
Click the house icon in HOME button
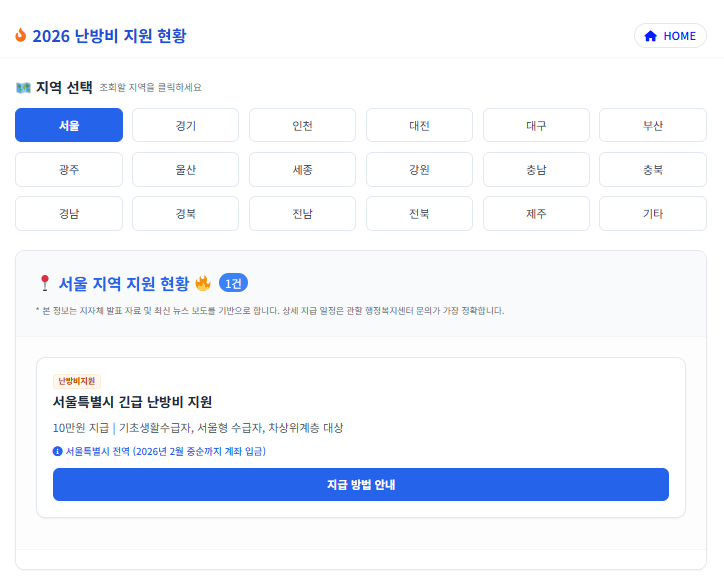pyautogui.click(x=651, y=36)
